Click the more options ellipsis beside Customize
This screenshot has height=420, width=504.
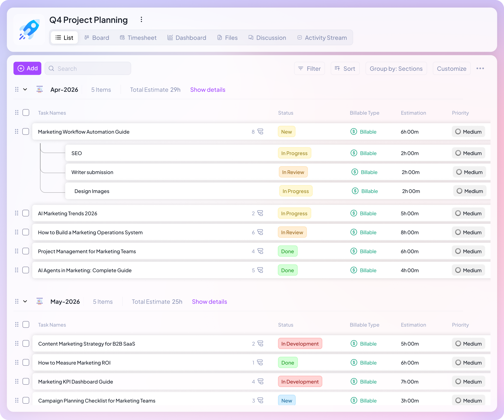click(480, 69)
